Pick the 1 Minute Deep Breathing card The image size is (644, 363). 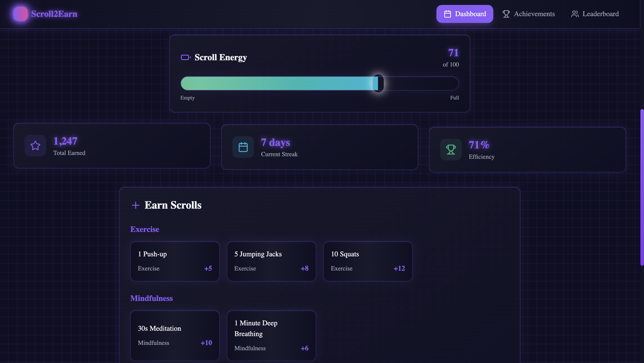(x=271, y=335)
